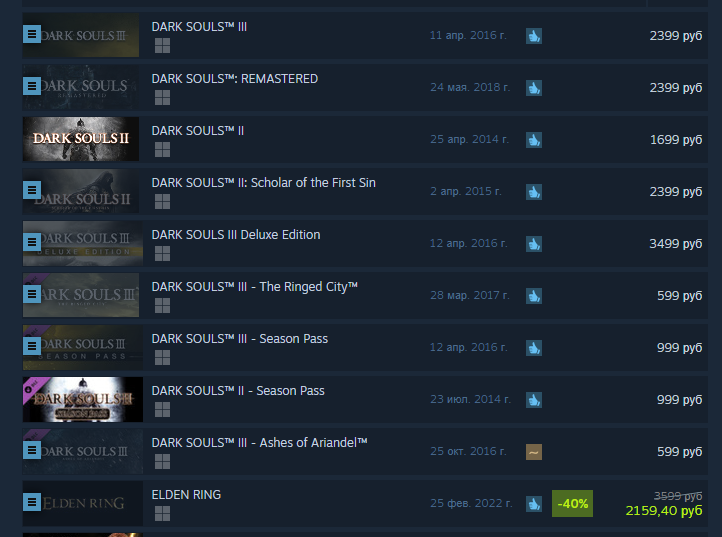Image resolution: width=722 pixels, height=537 pixels.
Task: Select DARK SOULS II: Scholar of the First Sin title
Action: (x=263, y=183)
